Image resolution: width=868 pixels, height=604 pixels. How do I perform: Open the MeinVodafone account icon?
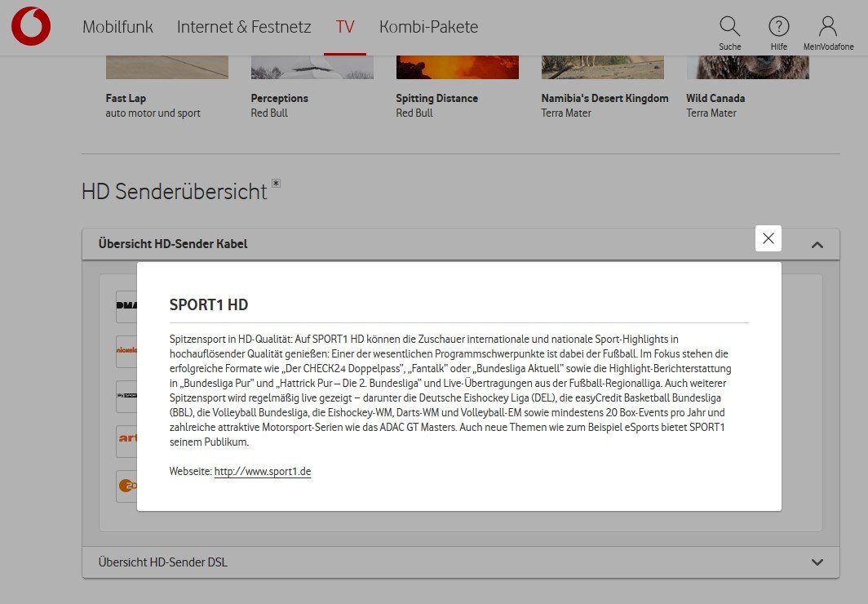828,33
